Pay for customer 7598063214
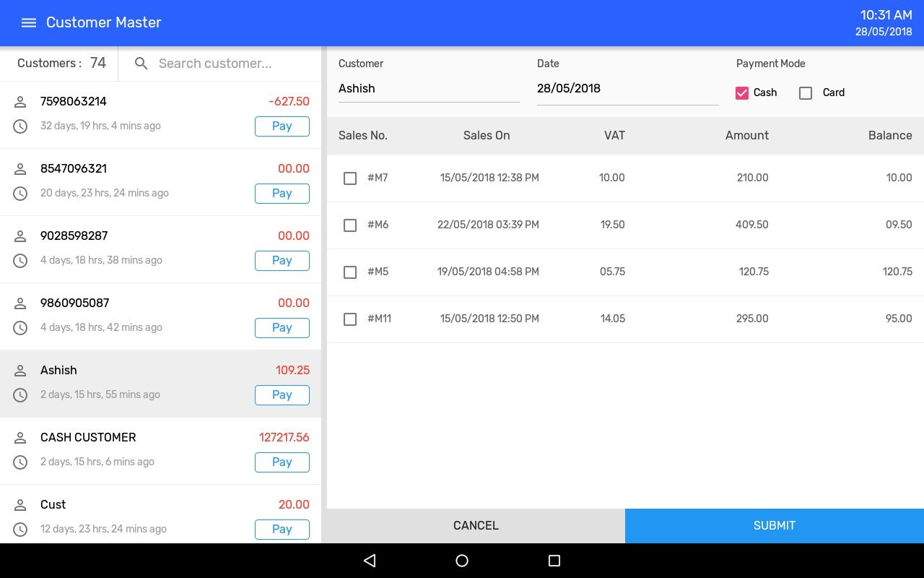 pyautogui.click(x=282, y=126)
